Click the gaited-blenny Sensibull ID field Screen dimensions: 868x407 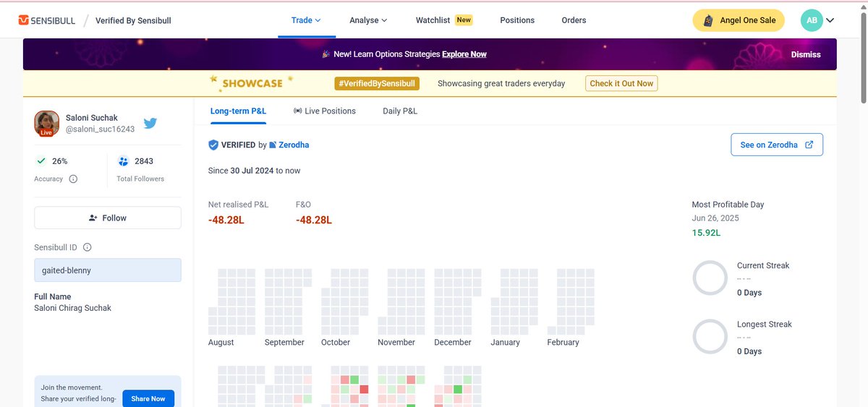tap(108, 270)
